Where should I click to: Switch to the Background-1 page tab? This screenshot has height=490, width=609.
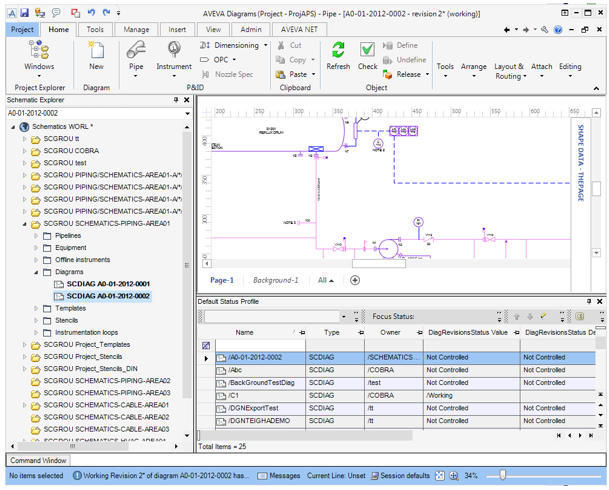click(x=275, y=280)
